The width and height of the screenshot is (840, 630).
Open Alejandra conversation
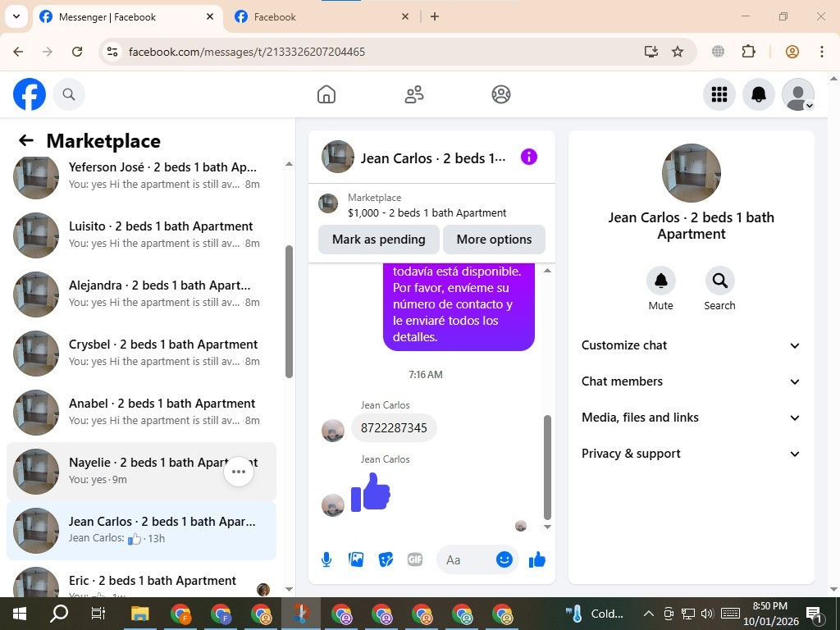[141, 294]
